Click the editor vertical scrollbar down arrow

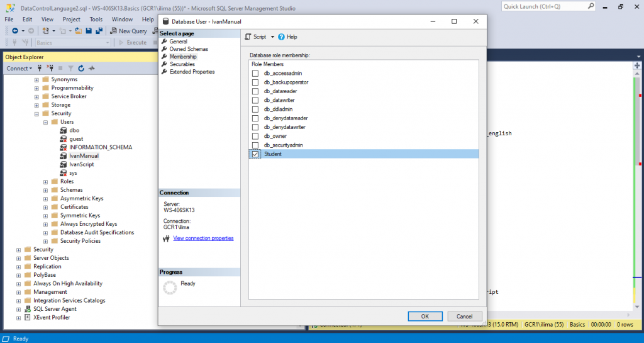click(637, 307)
